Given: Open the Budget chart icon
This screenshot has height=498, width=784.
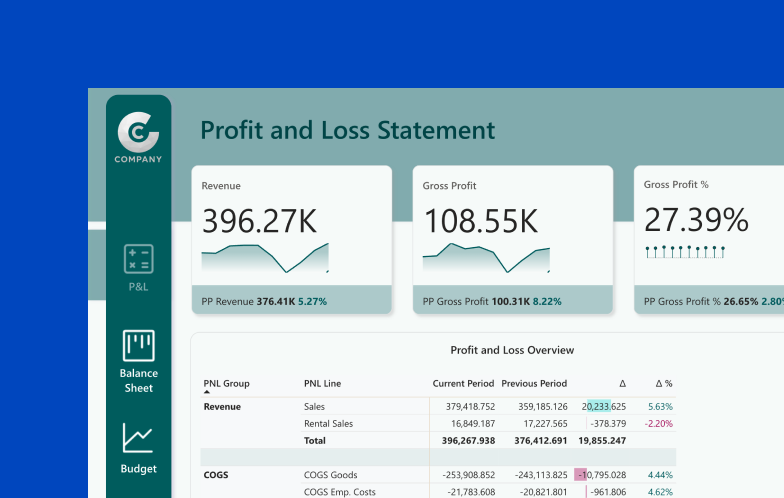Looking at the screenshot, I should 138,437.
